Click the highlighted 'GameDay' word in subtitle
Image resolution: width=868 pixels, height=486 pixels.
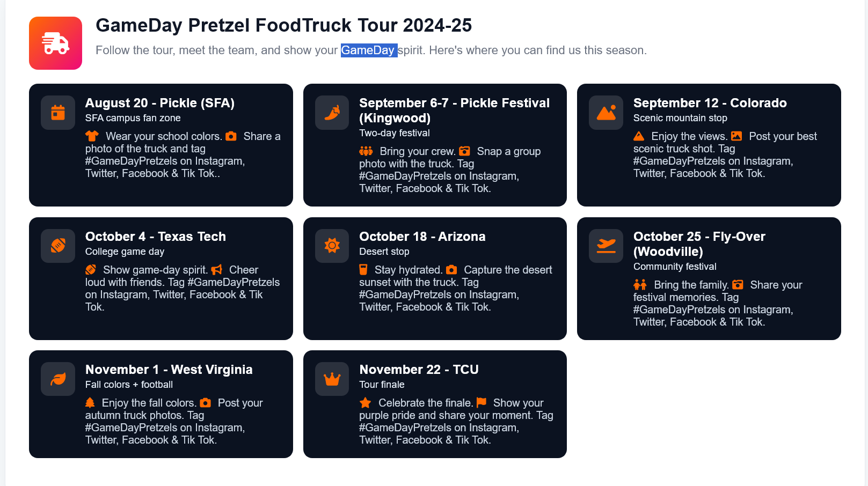coord(368,50)
